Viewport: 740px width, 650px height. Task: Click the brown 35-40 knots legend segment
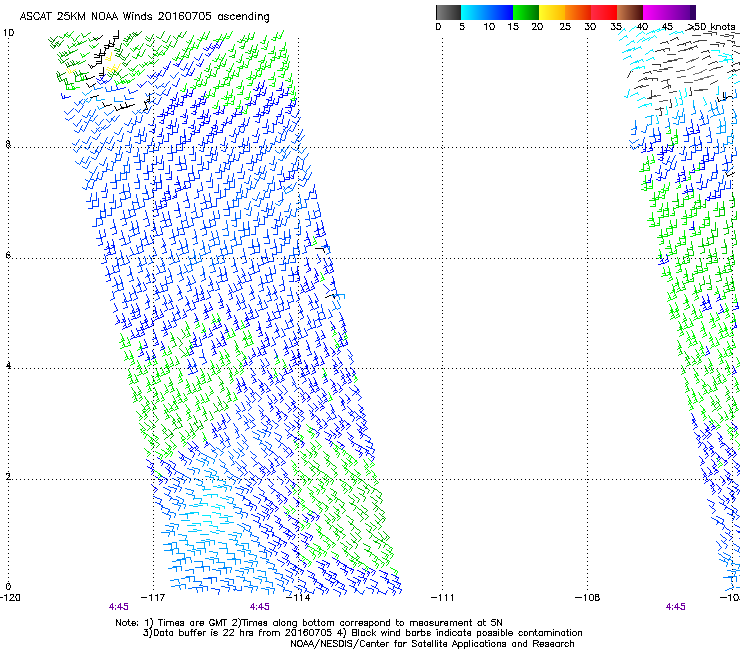pos(630,12)
